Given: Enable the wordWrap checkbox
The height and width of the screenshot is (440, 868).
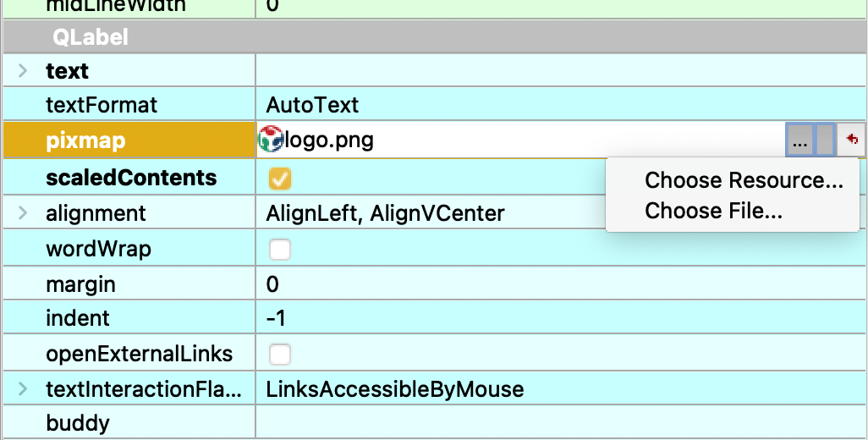Looking at the screenshot, I should click(279, 250).
